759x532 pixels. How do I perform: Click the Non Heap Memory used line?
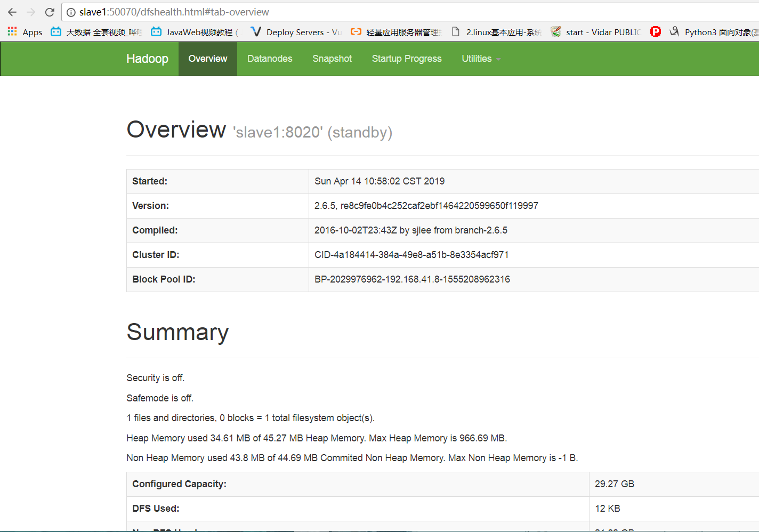352,458
